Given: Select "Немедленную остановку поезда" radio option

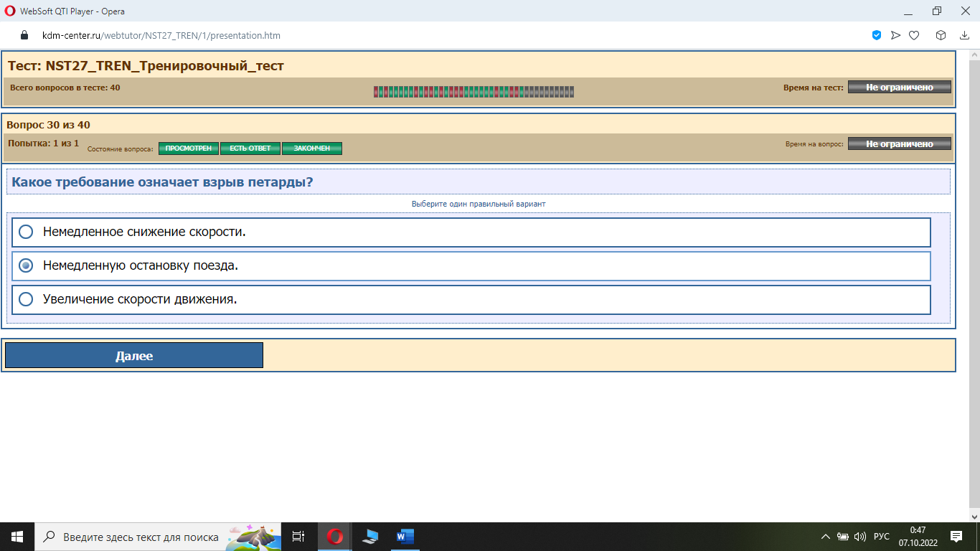Looking at the screenshot, I should 26,265.
